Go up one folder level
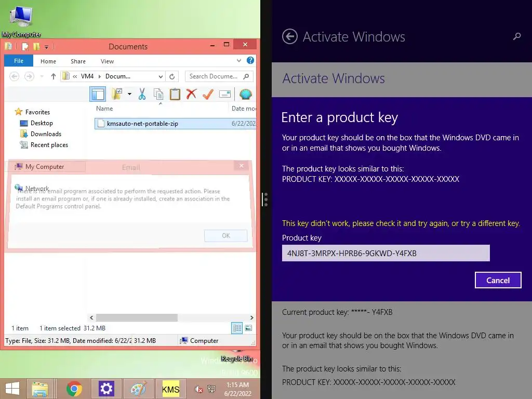This screenshot has width=532, height=399. 54,76
